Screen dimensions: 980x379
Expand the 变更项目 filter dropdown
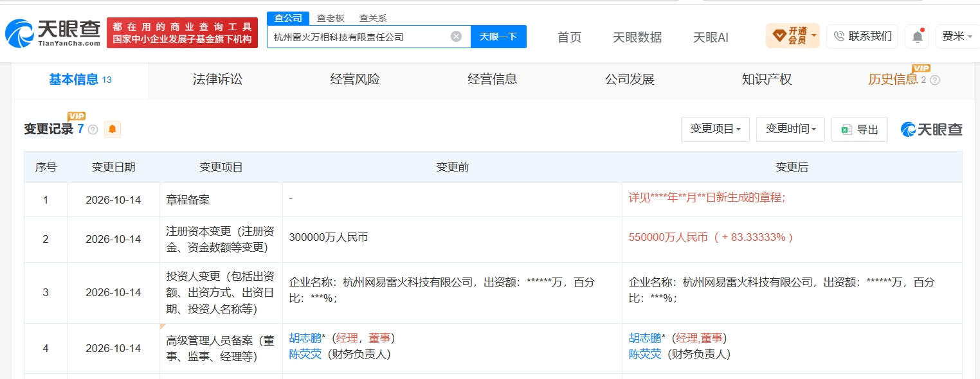pos(716,129)
